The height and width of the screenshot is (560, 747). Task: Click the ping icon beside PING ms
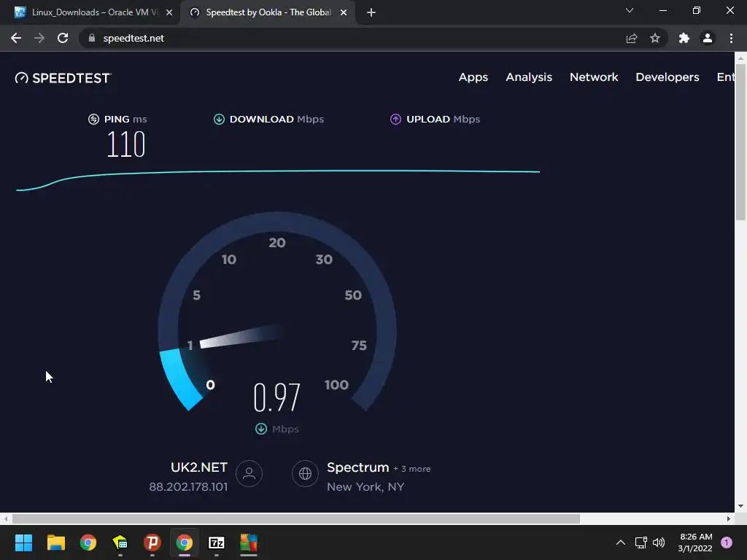click(x=93, y=119)
